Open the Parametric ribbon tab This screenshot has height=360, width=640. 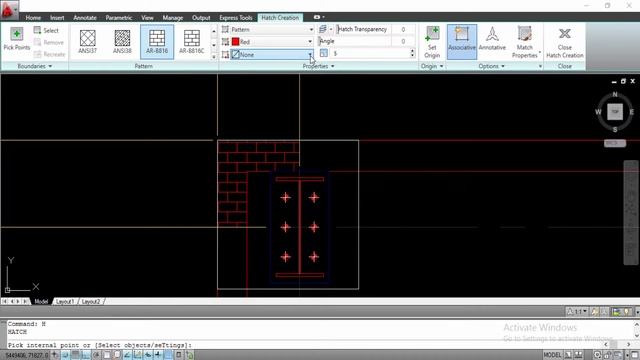click(119, 18)
